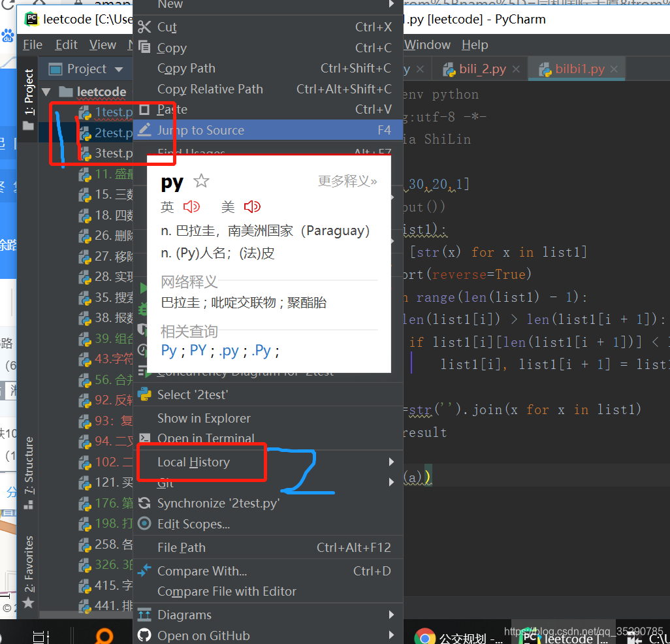
Task: Click the Open in Terminal icon
Action: click(x=144, y=438)
